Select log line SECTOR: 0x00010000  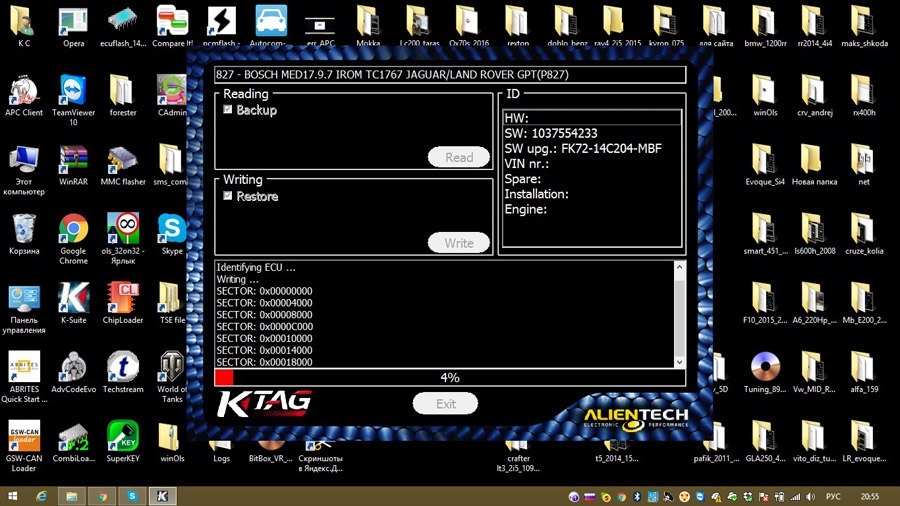pyautogui.click(x=264, y=338)
